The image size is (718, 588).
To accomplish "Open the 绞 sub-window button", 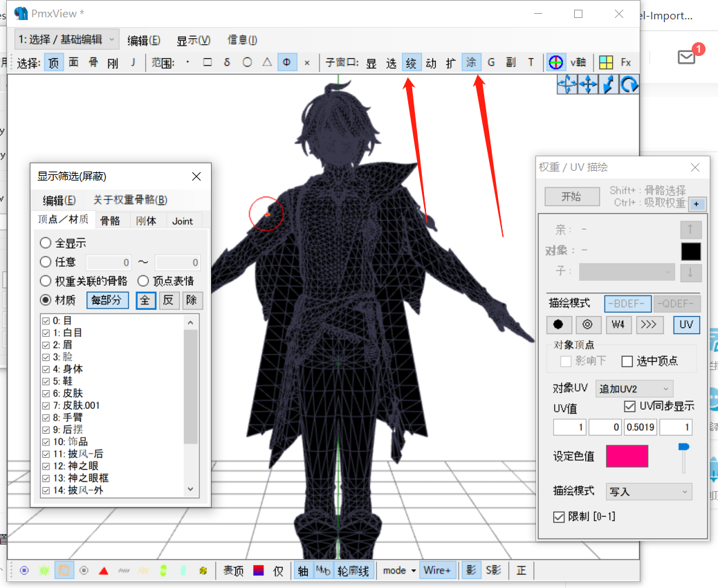I will pos(411,63).
